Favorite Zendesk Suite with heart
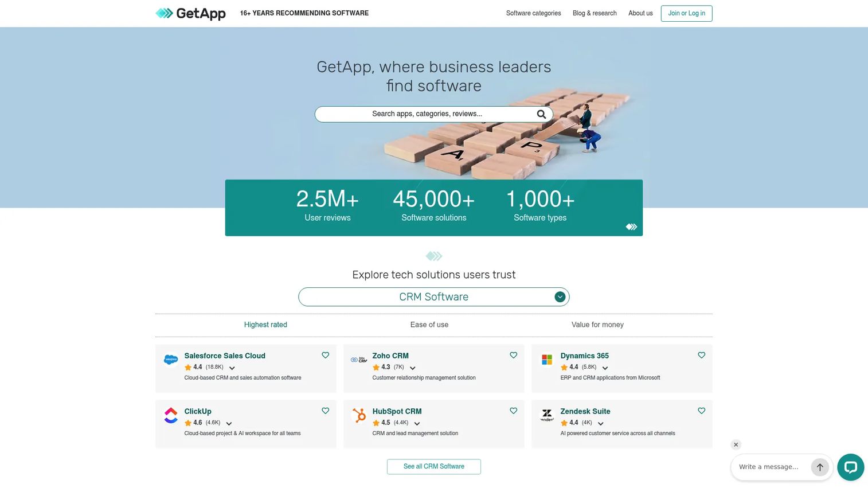Viewport: 868px width, 488px height. 701,411
